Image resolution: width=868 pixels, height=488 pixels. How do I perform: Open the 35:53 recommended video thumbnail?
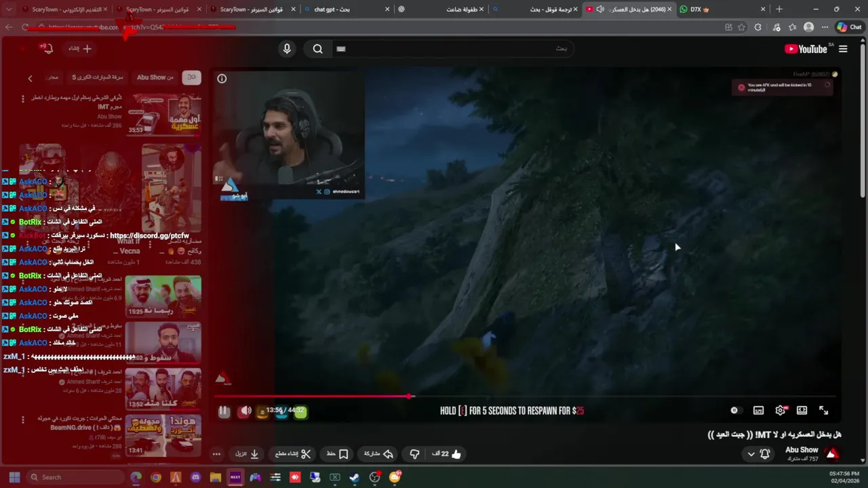[x=165, y=114]
